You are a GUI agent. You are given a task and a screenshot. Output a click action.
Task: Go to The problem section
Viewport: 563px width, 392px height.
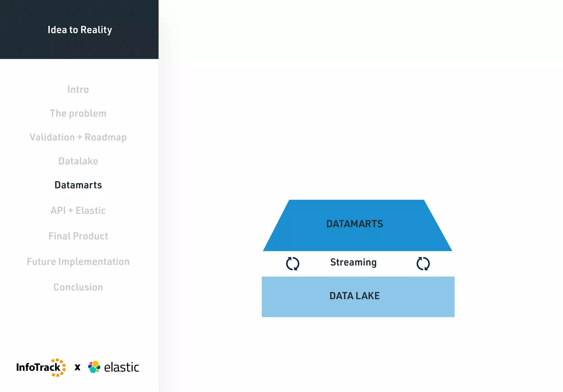point(78,113)
